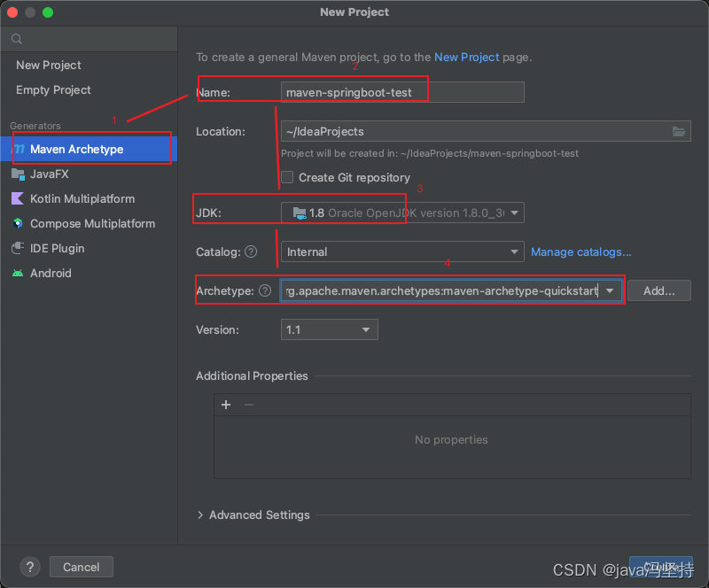The image size is (709, 588).
Task: Click the 'Generators' section label
Action: [35, 126]
